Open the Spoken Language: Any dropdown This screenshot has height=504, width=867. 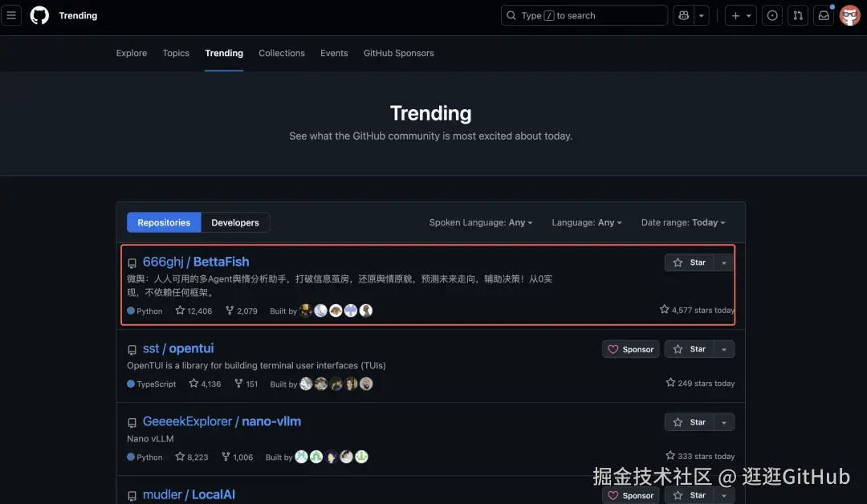(x=481, y=222)
